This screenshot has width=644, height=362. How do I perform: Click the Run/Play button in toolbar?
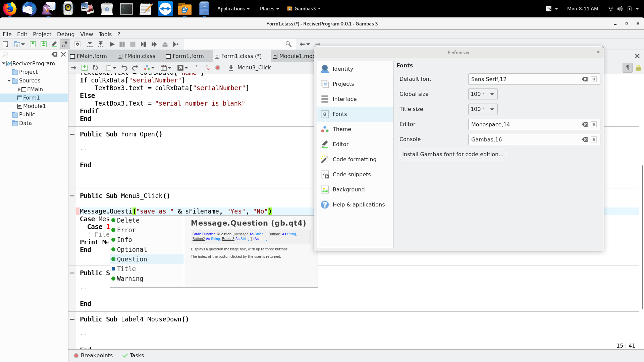coord(111,44)
